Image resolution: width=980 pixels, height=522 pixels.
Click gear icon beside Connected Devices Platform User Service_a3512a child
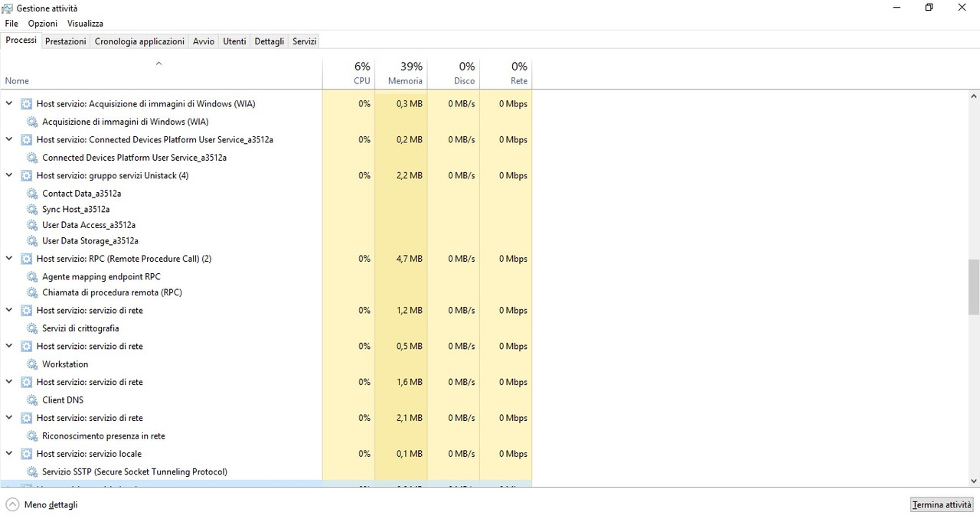coord(32,158)
